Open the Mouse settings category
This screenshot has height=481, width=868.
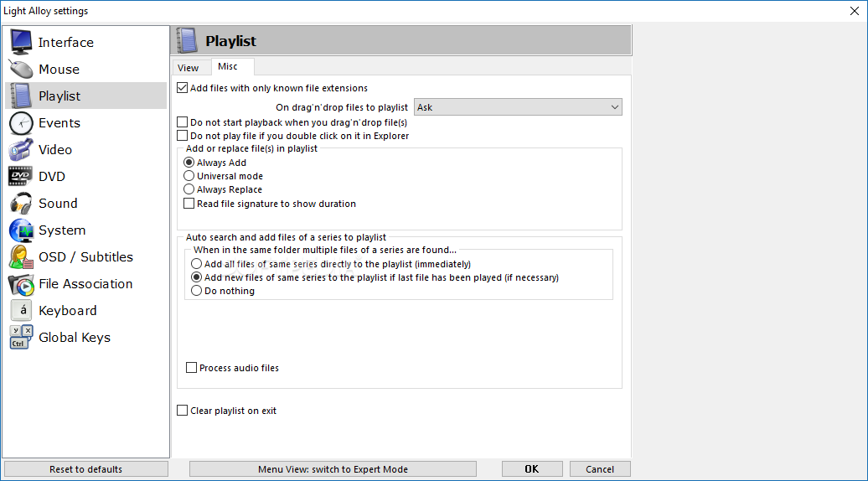[59, 70]
